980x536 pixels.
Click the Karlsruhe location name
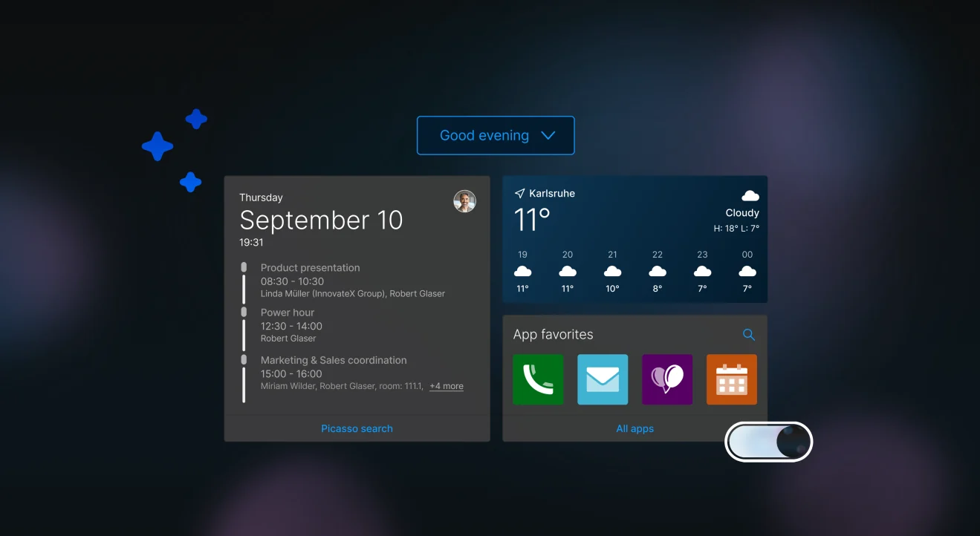pos(552,193)
